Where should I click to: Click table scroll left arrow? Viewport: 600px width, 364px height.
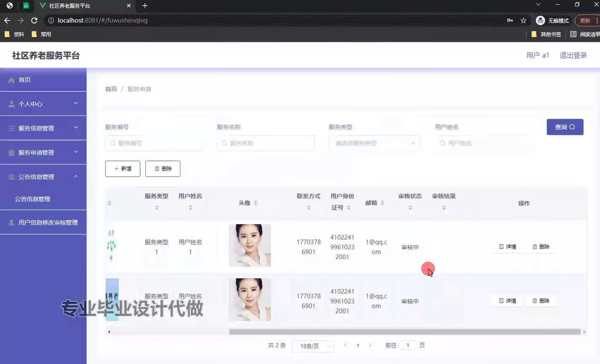[109, 332]
